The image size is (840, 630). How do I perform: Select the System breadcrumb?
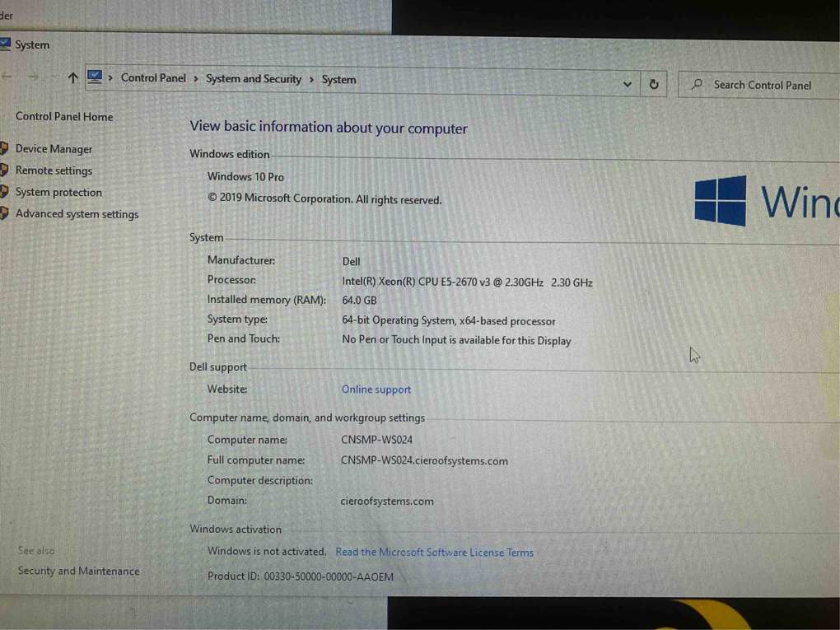click(338, 79)
